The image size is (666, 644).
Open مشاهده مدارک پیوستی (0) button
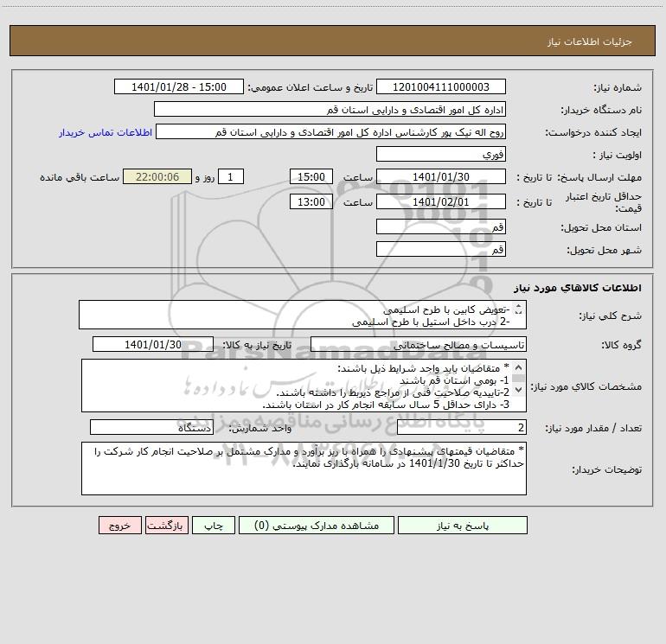click(x=317, y=526)
